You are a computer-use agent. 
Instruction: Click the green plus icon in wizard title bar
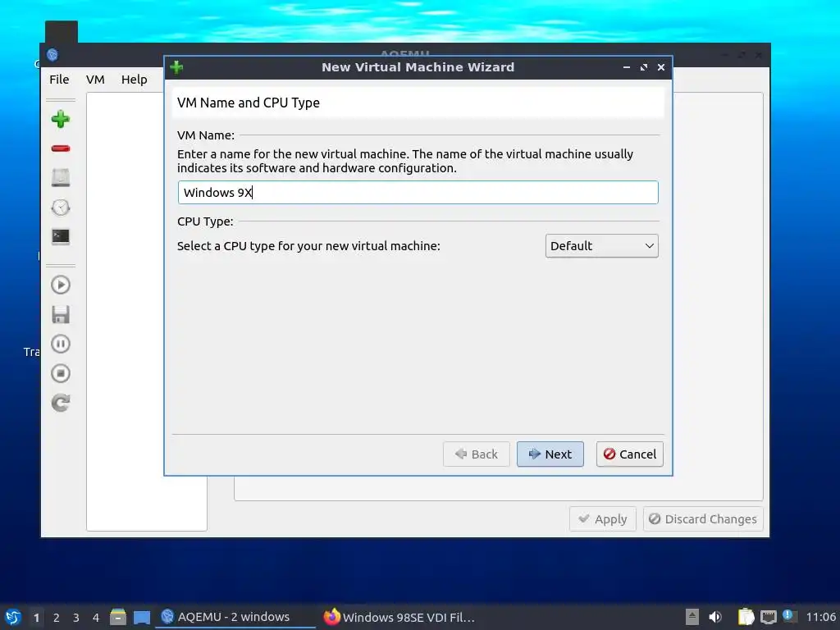(176, 67)
